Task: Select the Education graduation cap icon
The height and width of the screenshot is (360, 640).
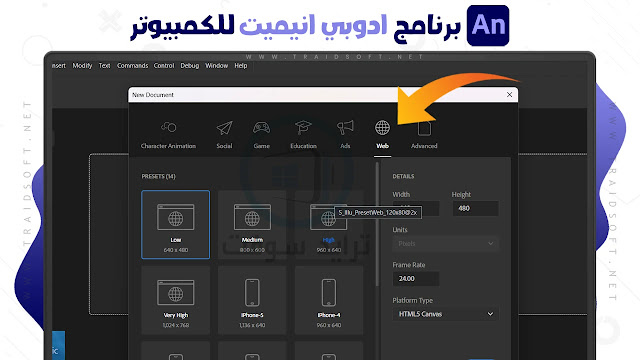Action: (303, 128)
